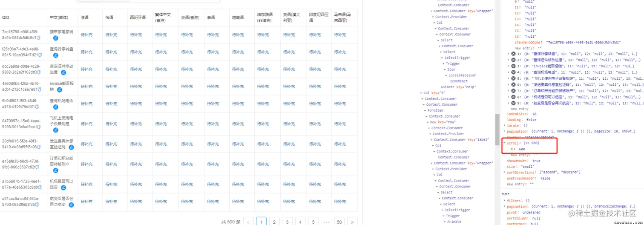Go to page 3 in pagination

pos(287,222)
